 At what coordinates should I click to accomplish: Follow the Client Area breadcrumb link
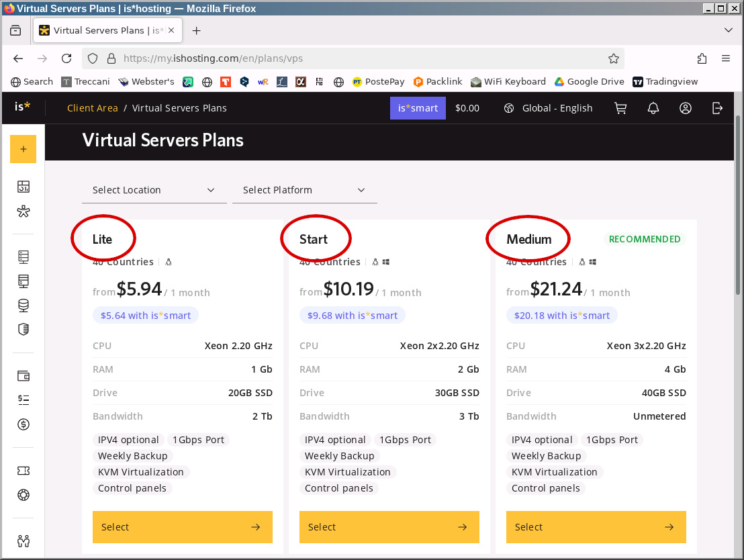tap(93, 108)
